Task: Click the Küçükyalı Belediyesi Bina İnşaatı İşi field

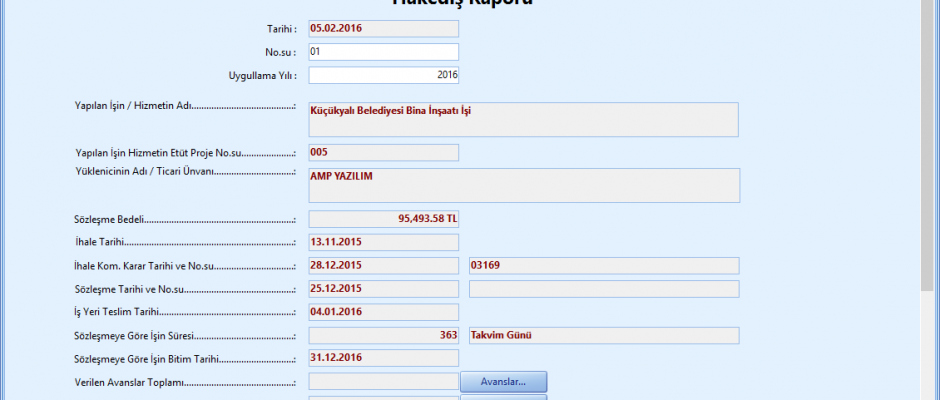Action: coord(523,119)
